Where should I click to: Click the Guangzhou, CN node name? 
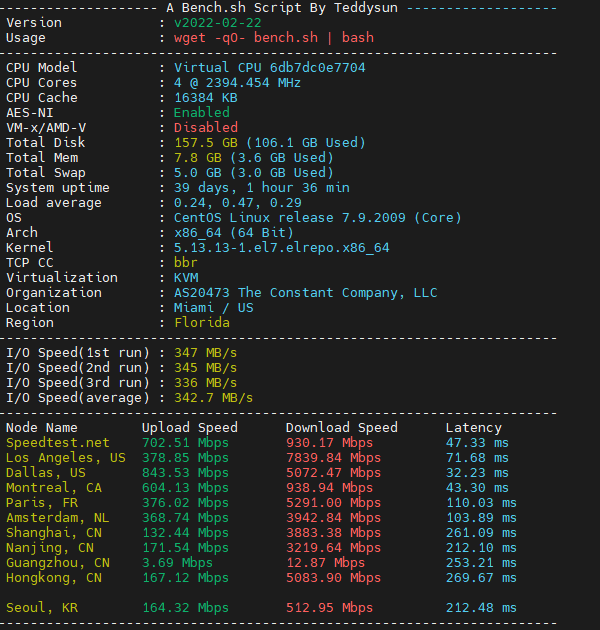57,563
